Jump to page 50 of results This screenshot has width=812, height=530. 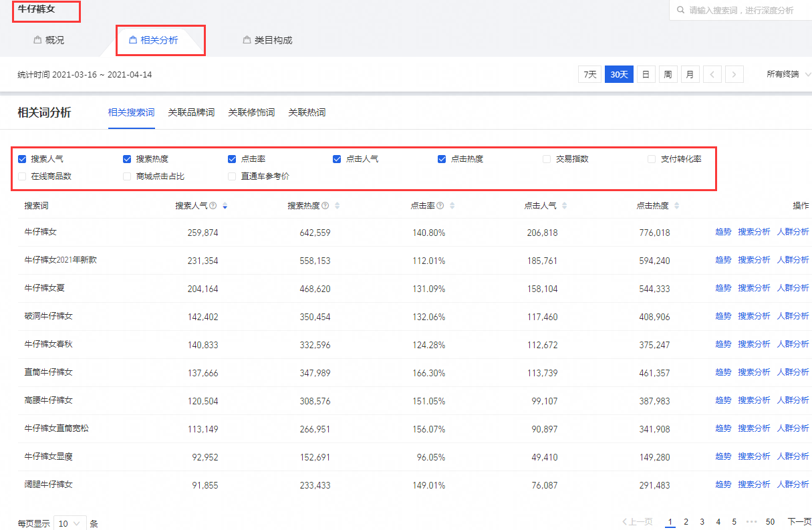pyautogui.click(x=770, y=522)
